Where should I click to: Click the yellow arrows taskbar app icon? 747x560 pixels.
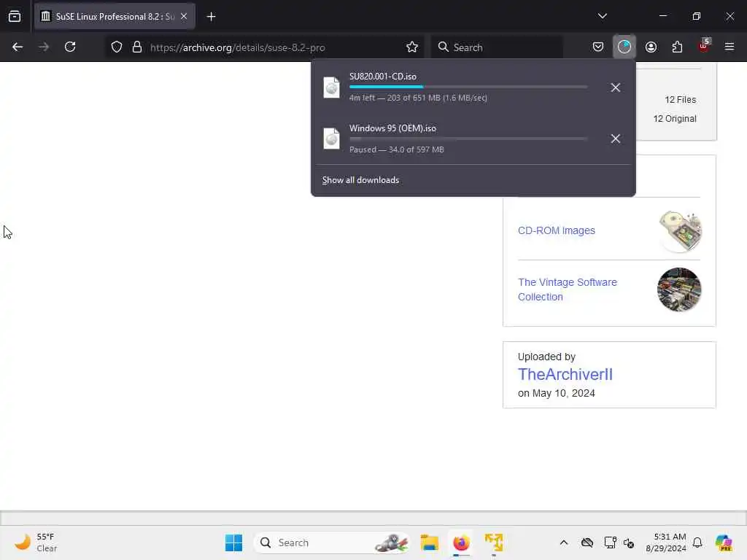point(494,542)
